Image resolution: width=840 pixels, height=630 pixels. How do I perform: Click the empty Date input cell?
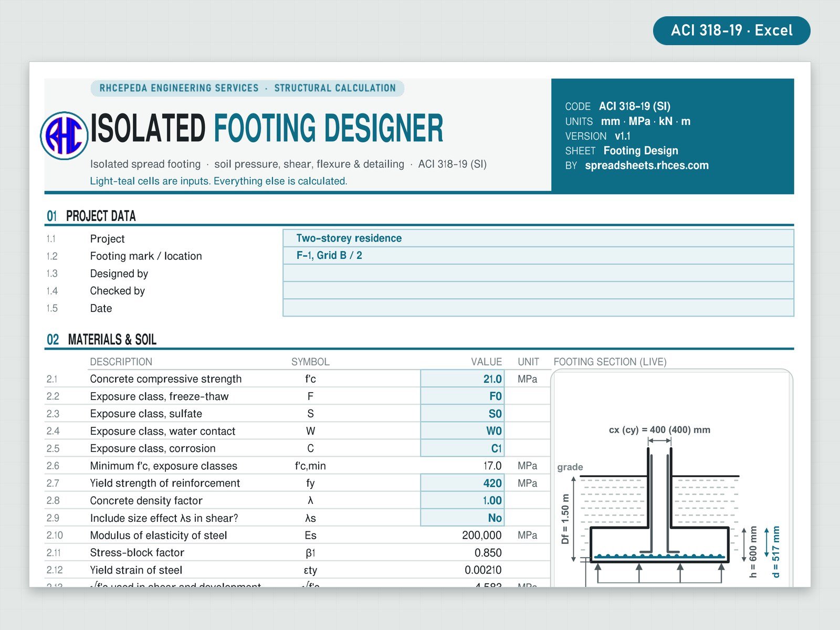538,308
